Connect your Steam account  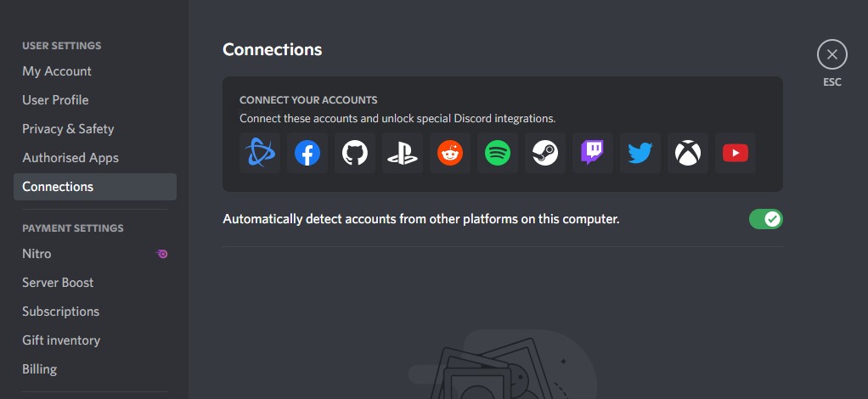(545, 153)
